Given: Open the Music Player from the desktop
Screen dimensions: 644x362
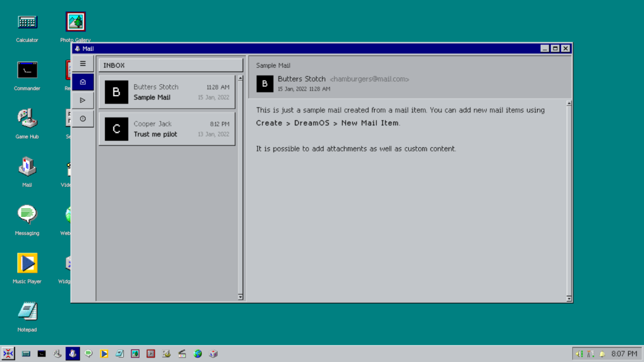Looking at the screenshot, I should pos(26,263).
